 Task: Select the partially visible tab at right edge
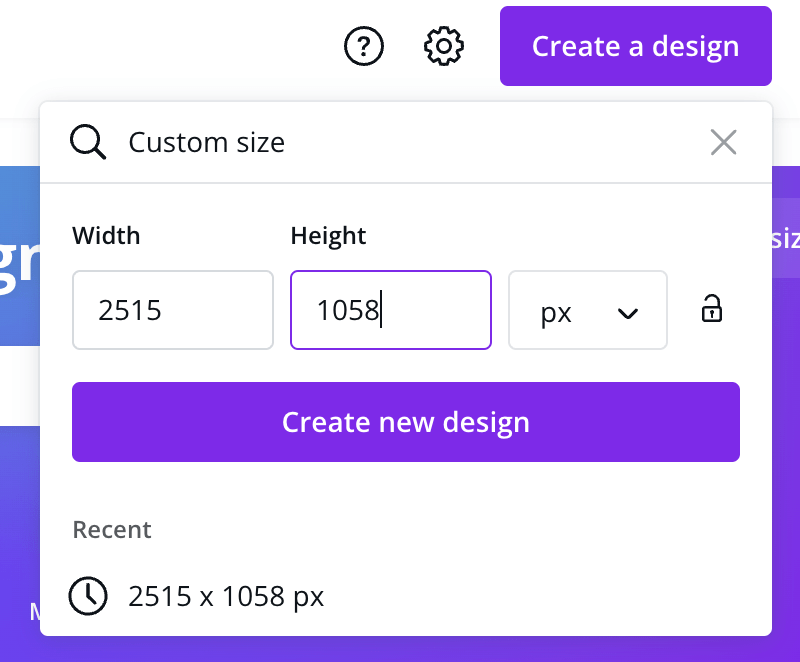pos(785,240)
